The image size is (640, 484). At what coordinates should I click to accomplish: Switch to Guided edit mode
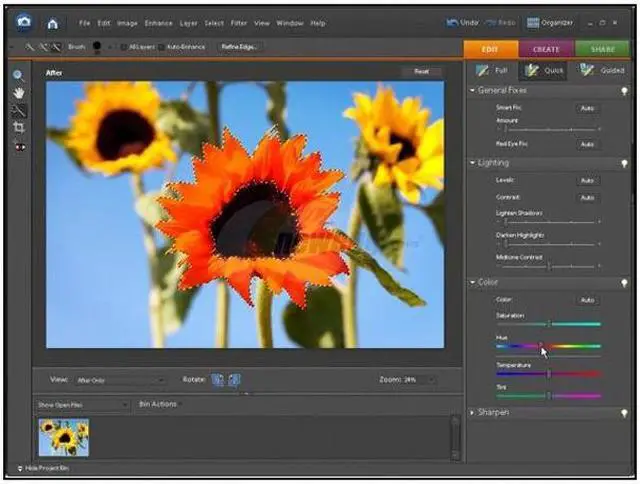pyautogui.click(x=601, y=71)
